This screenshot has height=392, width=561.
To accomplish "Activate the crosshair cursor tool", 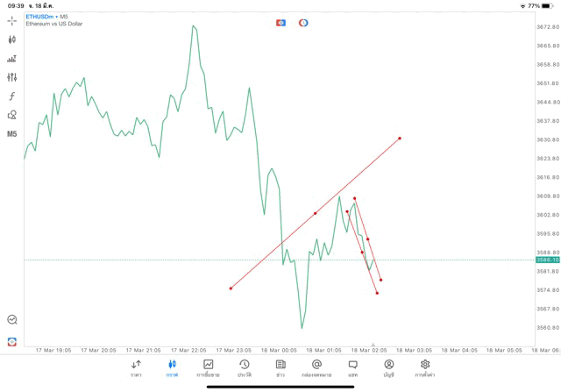I will 11,21.
